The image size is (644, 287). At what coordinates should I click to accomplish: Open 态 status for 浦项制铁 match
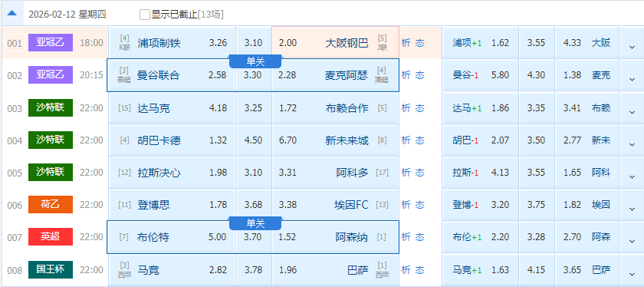[420, 43]
